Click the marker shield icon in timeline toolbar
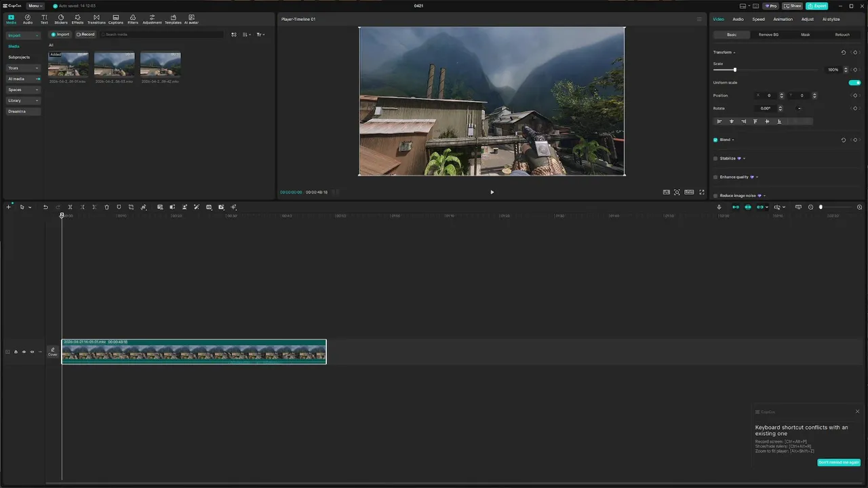The width and height of the screenshot is (868, 488). (119, 207)
